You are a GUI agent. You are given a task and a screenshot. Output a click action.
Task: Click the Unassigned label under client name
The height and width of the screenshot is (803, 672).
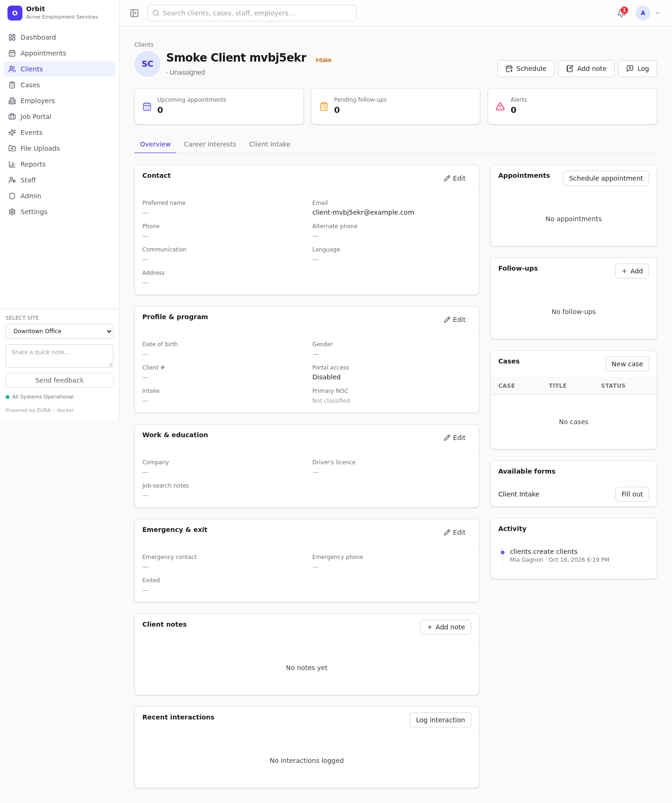coord(187,72)
